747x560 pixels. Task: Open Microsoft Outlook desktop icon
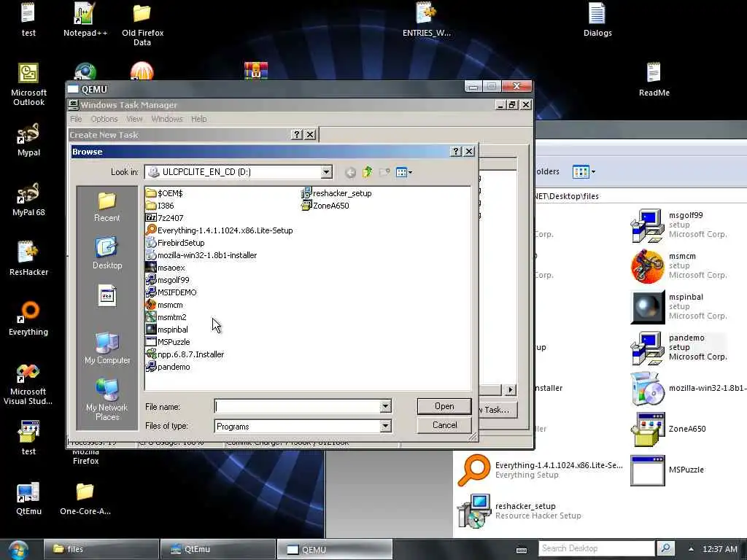28,85
